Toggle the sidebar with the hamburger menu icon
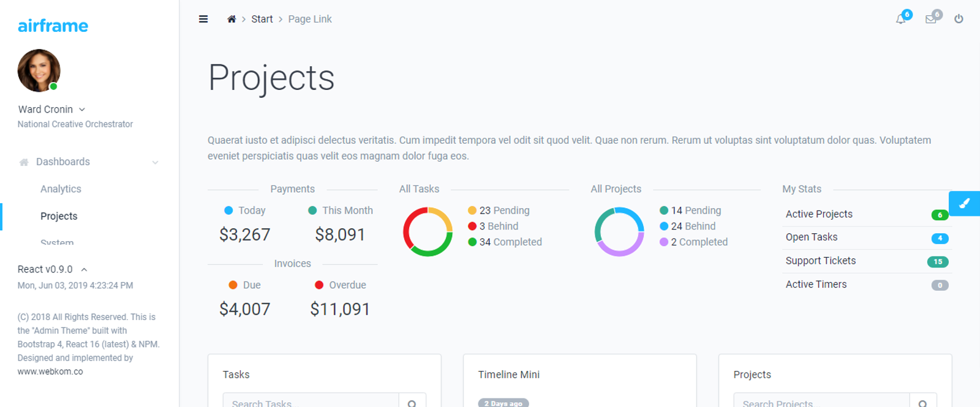The height and width of the screenshot is (407, 980). pos(203,19)
